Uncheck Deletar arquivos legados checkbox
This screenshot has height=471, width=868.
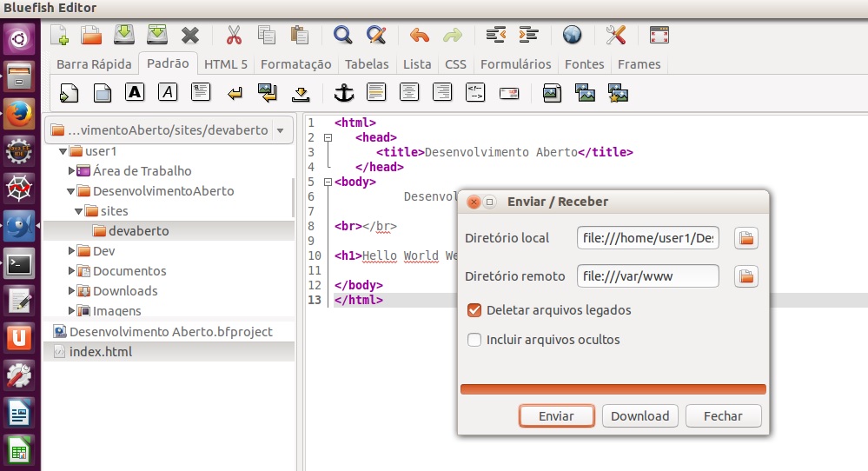point(474,310)
